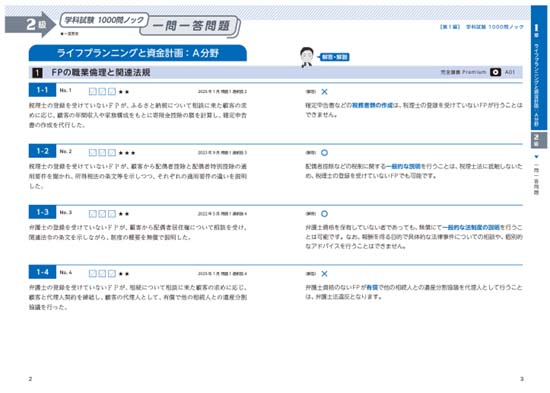This screenshot has width=550, height=393.
Task: Click the highlighted 税務書類の作成 phrase
Action: (373, 105)
